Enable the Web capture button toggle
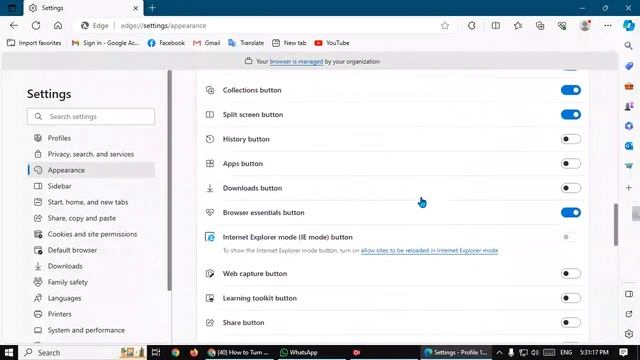640x360 pixels. 571,273
